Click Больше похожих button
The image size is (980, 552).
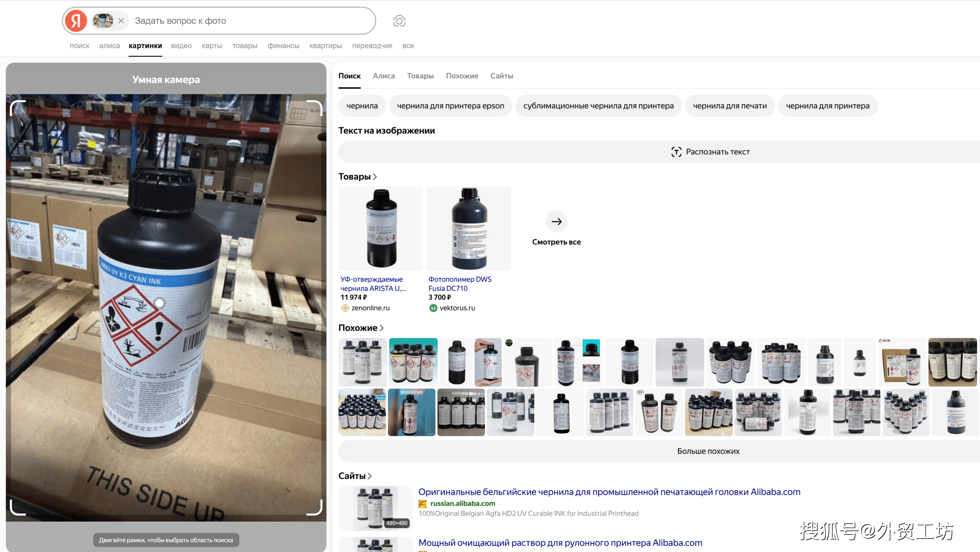pos(708,451)
